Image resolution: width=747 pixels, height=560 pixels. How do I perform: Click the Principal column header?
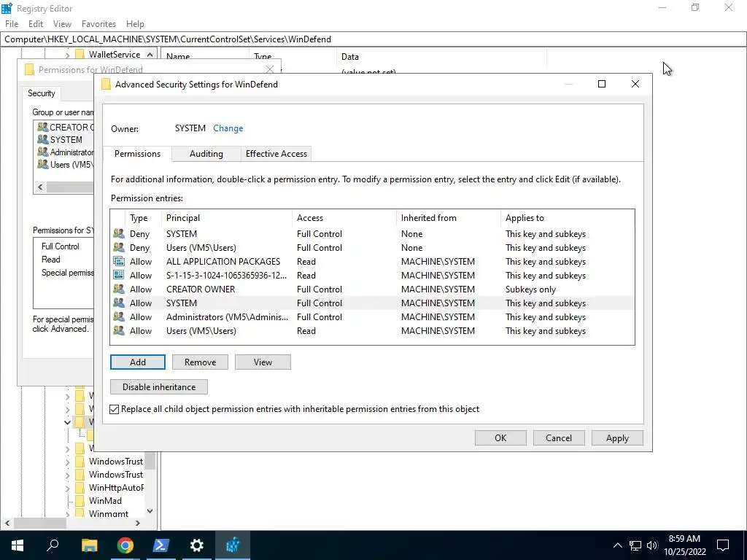tap(227, 218)
